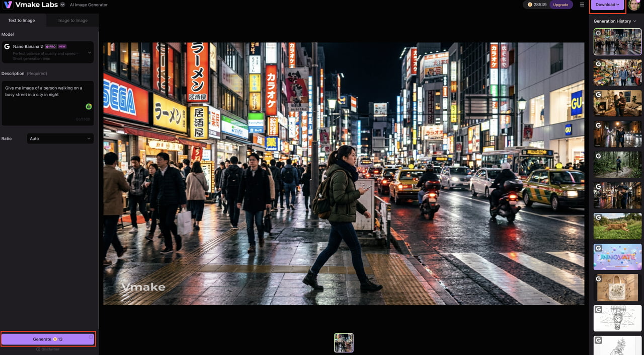Click the description prompt text field

(47, 103)
